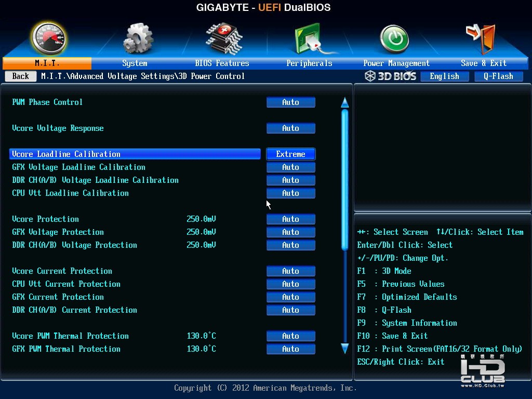Select DDR CH(A/B) Current Protection label
The width and height of the screenshot is (532, 399).
[x=75, y=310]
